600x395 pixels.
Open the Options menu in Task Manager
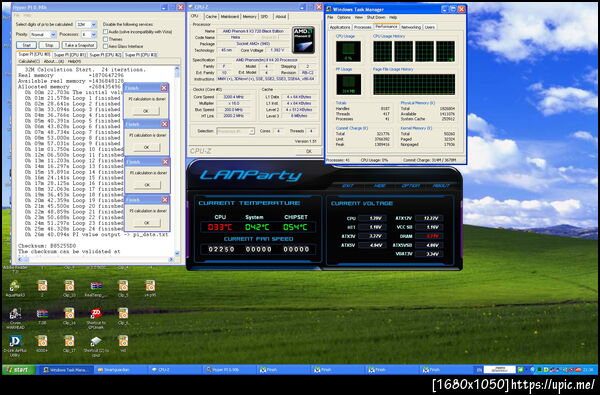click(x=344, y=18)
